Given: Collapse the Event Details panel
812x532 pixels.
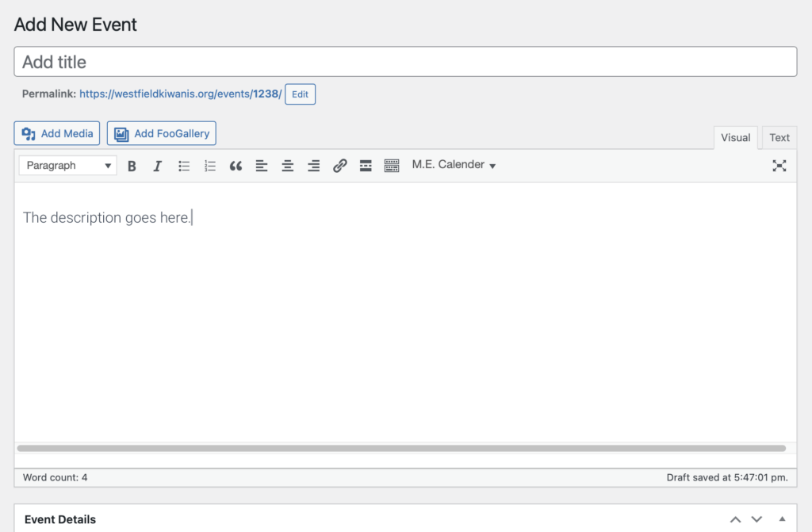Looking at the screenshot, I should (782, 519).
